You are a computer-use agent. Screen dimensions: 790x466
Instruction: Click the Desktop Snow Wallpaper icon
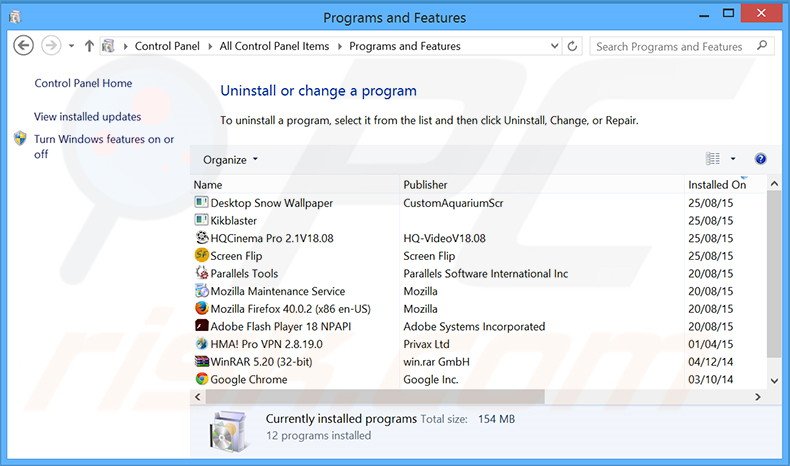pos(202,202)
